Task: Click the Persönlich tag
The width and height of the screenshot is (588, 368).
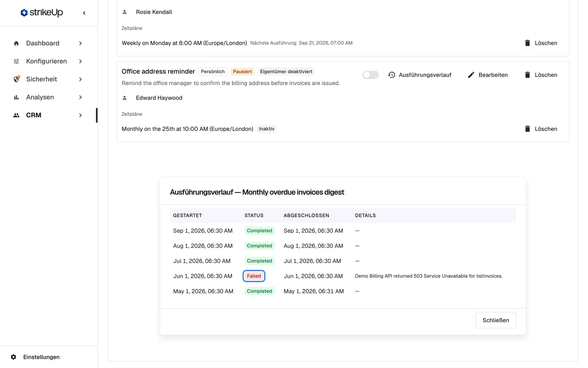Action: pyautogui.click(x=213, y=72)
